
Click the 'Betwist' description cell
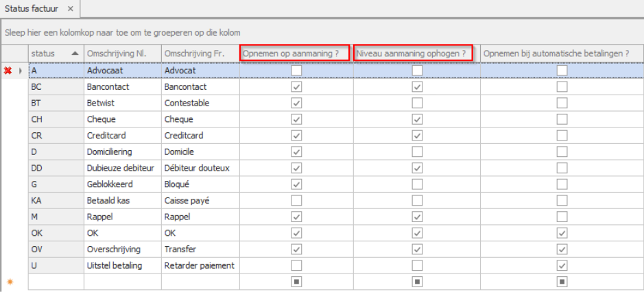click(122, 103)
